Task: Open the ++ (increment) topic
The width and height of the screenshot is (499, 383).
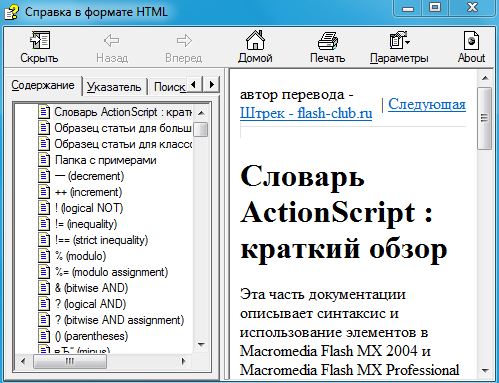Action: click(x=88, y=192)
